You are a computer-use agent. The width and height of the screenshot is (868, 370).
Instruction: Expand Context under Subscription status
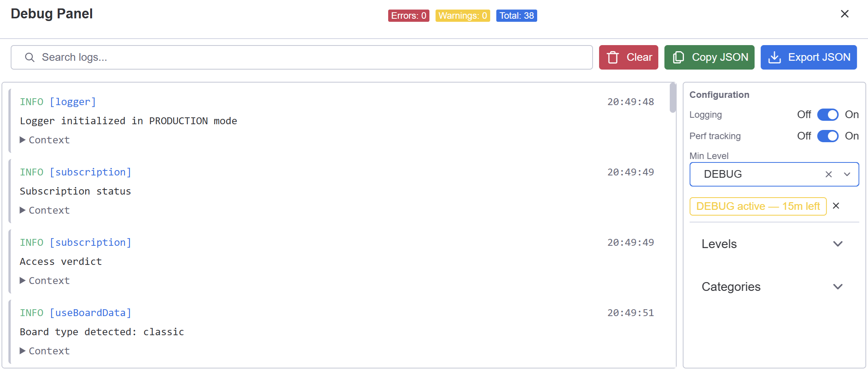click(x=44, y=210)
